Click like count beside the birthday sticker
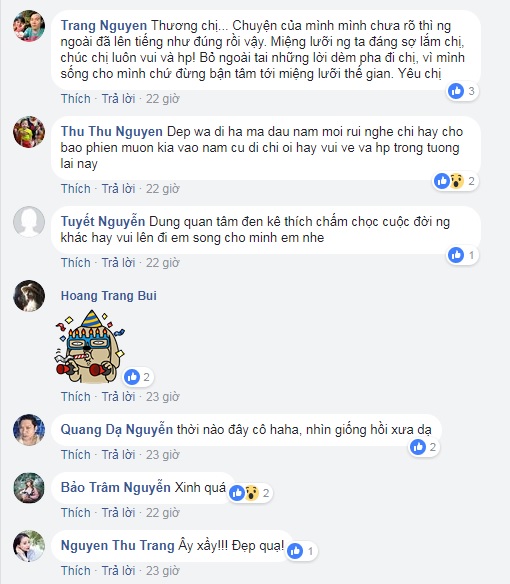The height and width of the screenshot is (584, 510). (138, 377)
